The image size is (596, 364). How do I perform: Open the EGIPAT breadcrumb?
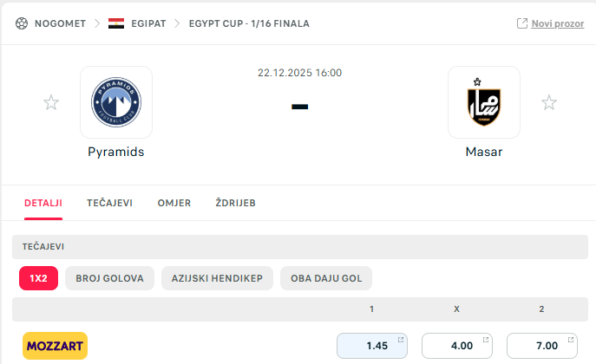click(x=148, y=23)
